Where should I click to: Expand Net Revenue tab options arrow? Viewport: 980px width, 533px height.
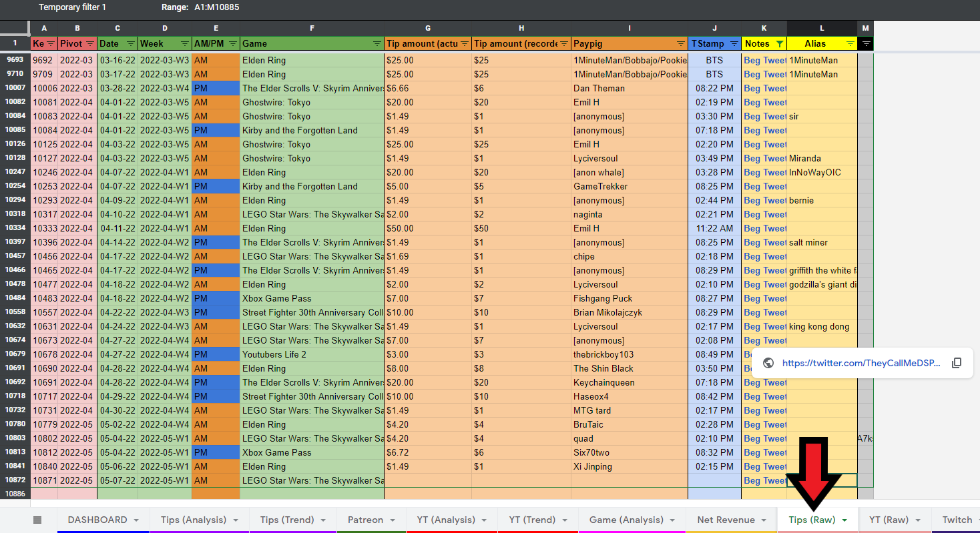pyautogui.click(x=764, y=520)
